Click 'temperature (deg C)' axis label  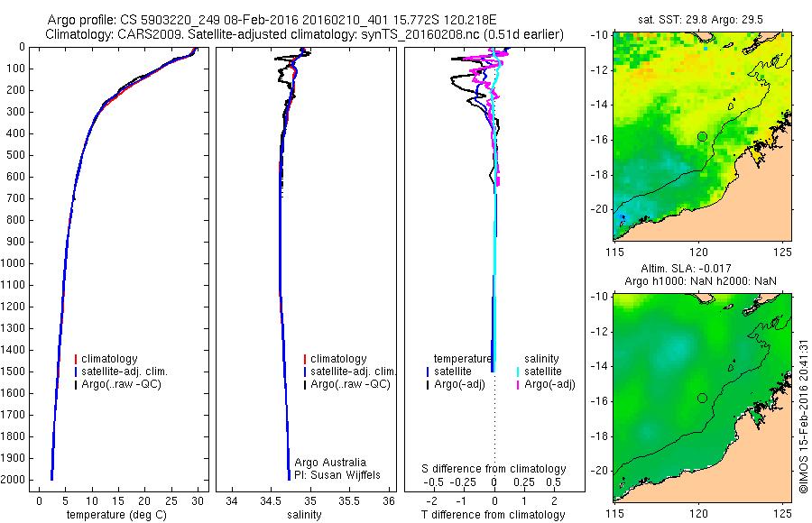point(116,515)
